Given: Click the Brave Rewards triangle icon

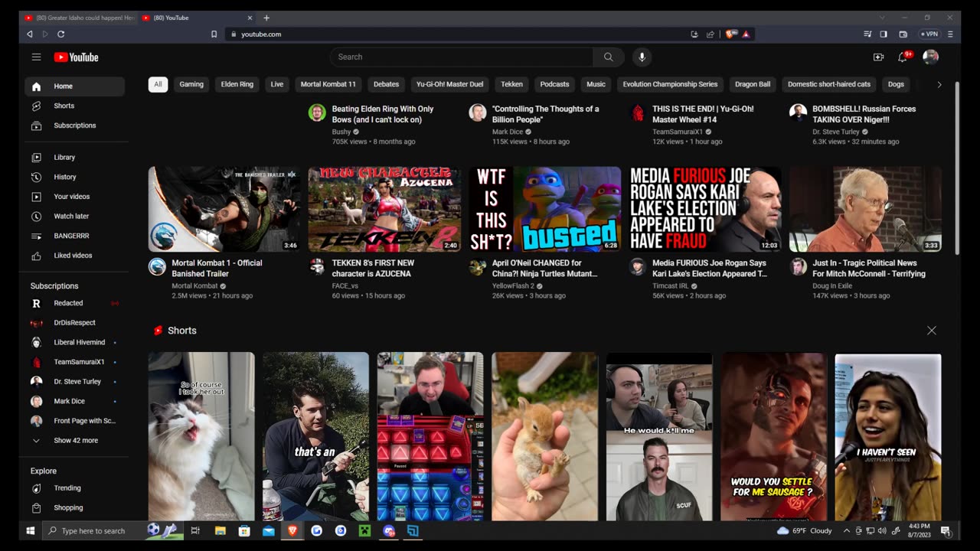Looking at the screenshot, I should (746, 34).
